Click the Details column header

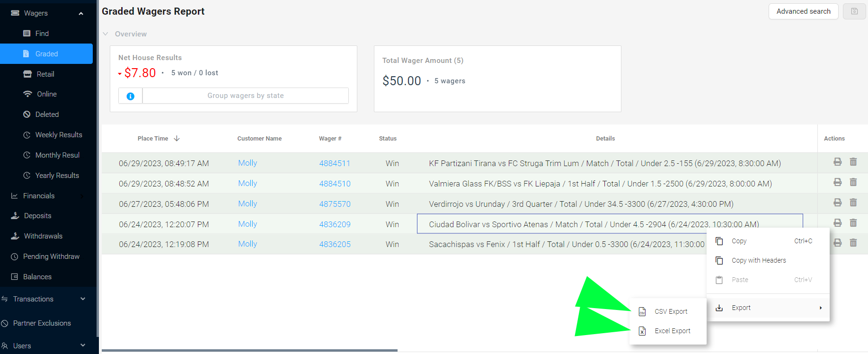tap(605, 139)
